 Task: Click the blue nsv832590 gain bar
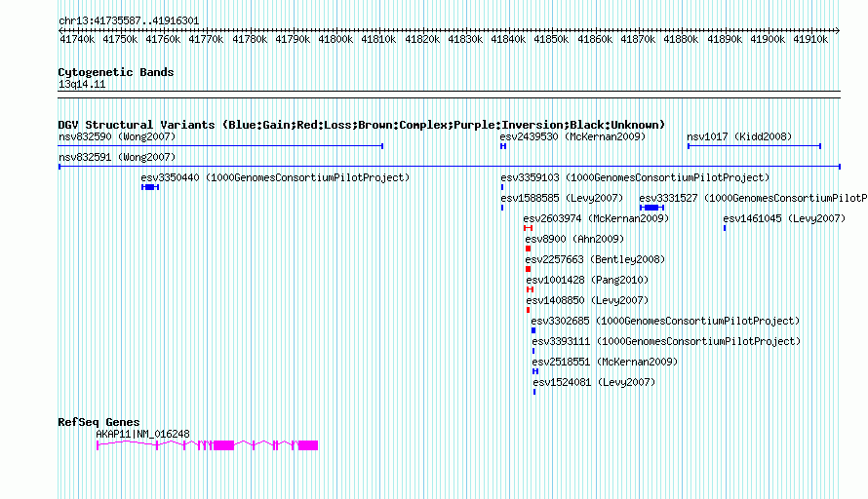click(220, 146)
